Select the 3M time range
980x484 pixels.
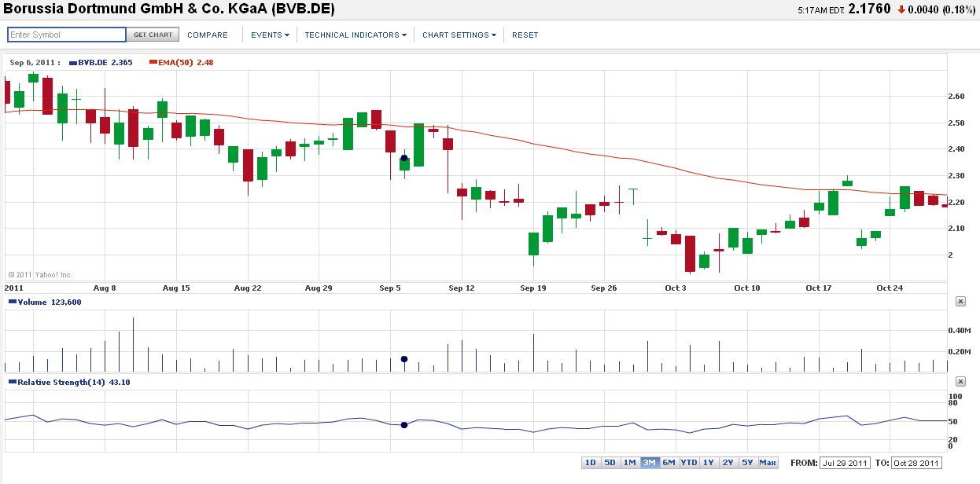pos(649,463)
